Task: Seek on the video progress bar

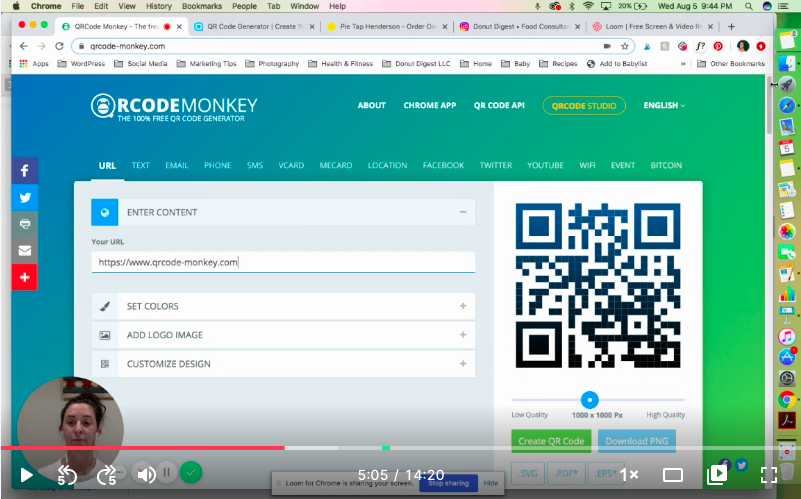Action: click(400, 448)
